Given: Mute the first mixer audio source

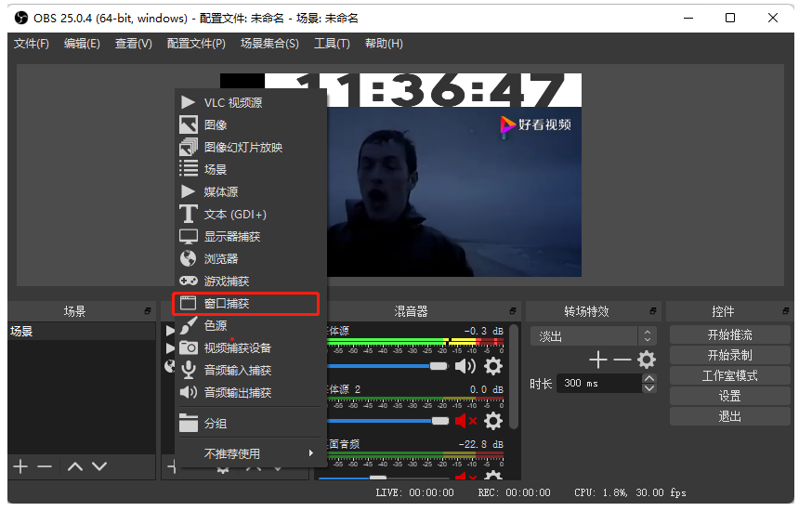Looking at the screenshot, I should 465,367.
